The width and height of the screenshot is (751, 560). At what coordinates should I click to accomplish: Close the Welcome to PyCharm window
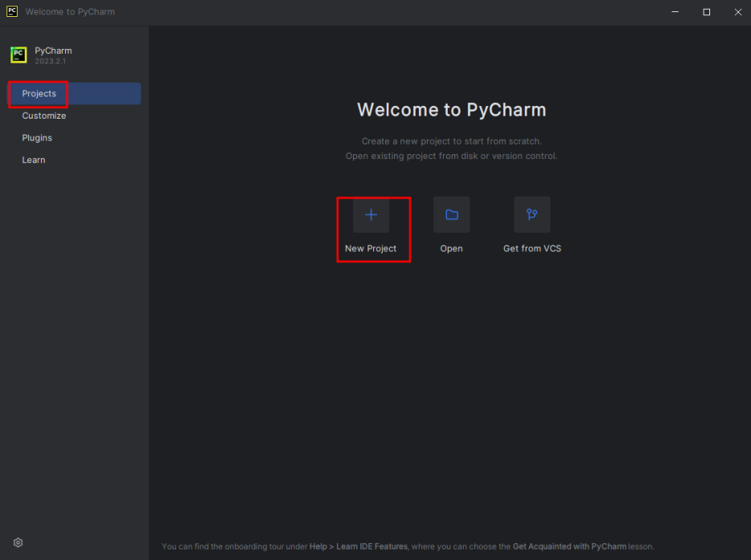[x=737, y=11]
